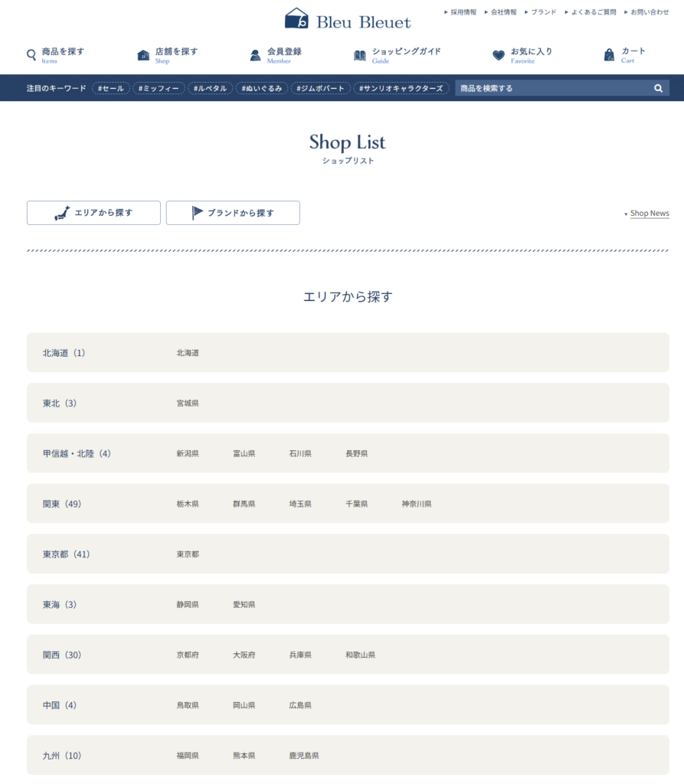Open 採用情報 in top menu
Viewport: 684px width, 784px height.
[x=463, y=12]
